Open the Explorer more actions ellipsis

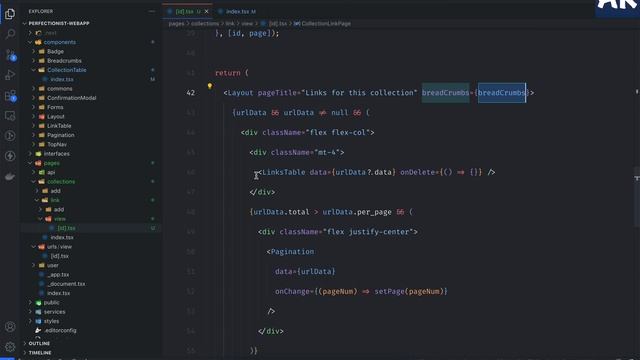tap(152, 11)
